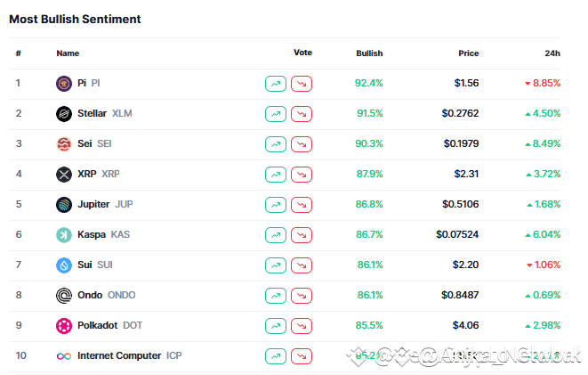Click the Kaspa KAS logo icon
The image size is (588, 375).
pyautogui.click(x=63, y=235)
